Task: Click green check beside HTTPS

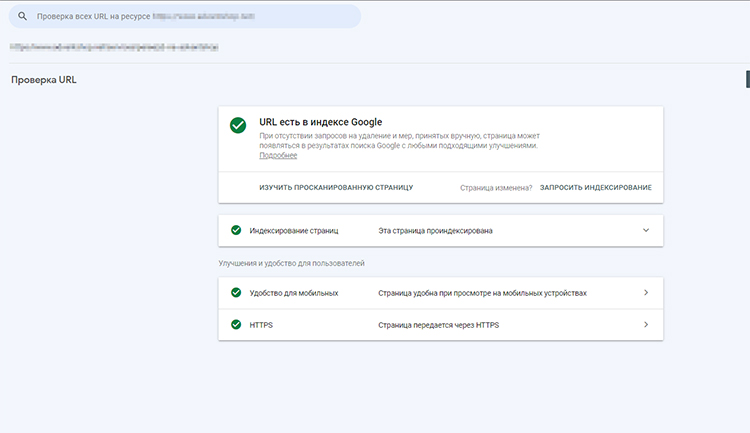Action: 236,325
